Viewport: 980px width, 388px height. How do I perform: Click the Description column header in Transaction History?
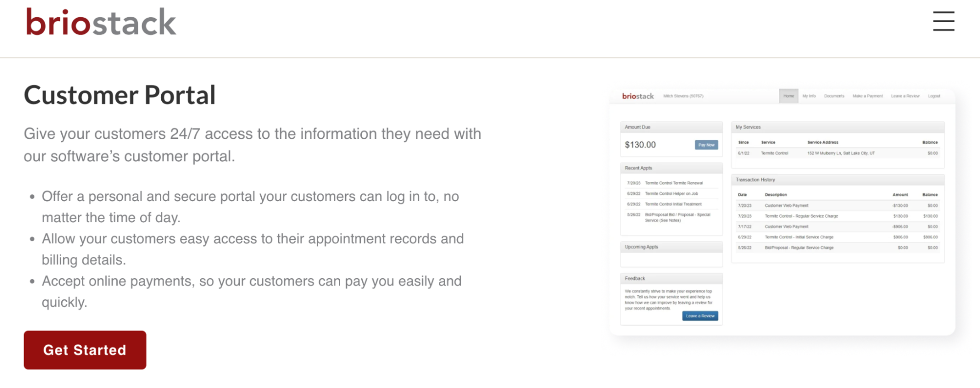(776, 195)
